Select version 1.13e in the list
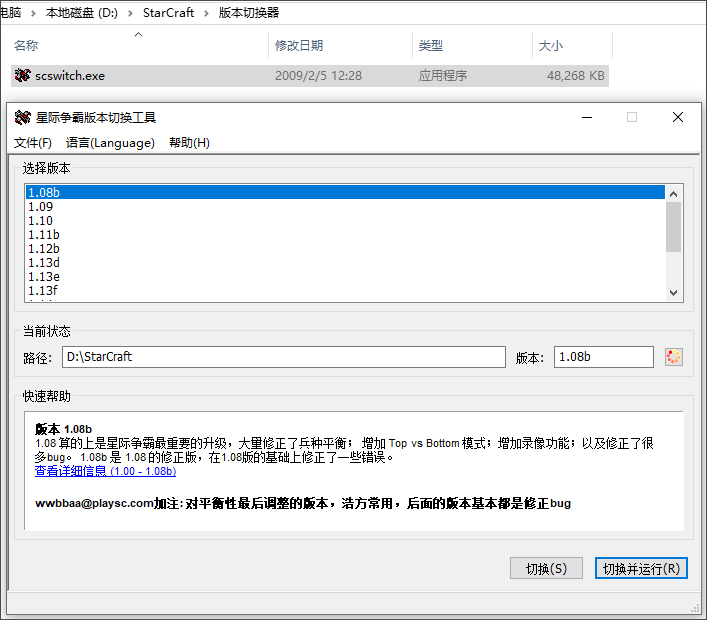Viewport: 707px width, 620px height. tap(345, 276)
